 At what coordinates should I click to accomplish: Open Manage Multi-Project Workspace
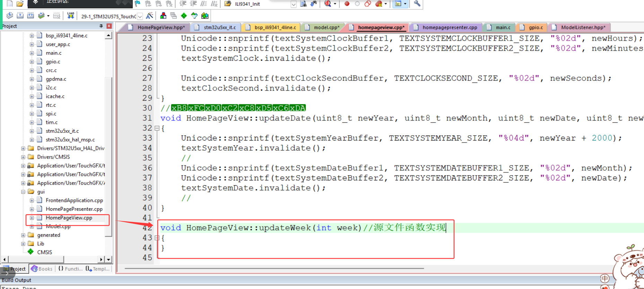click(173, 16)
